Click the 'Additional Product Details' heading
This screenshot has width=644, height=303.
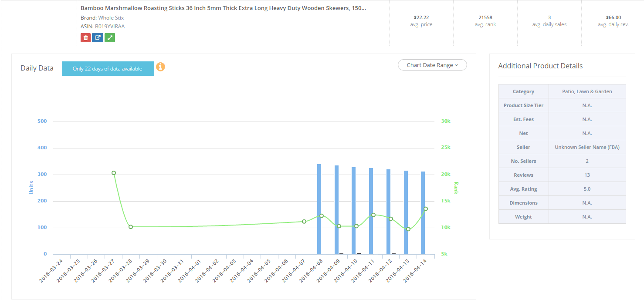tap(540, 66)
